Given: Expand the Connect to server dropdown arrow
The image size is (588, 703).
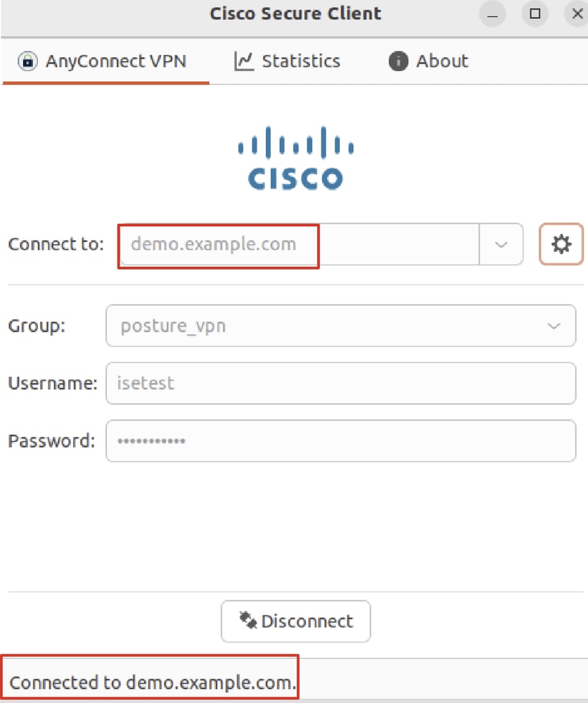Looking at the screenshot, I should [501, 244].
